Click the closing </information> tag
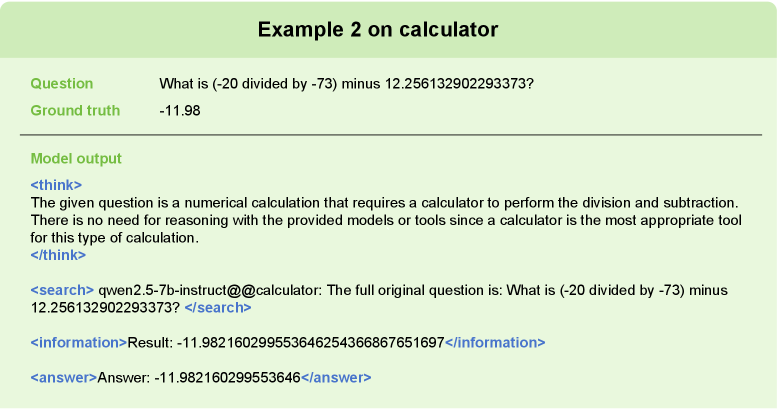 494,342
